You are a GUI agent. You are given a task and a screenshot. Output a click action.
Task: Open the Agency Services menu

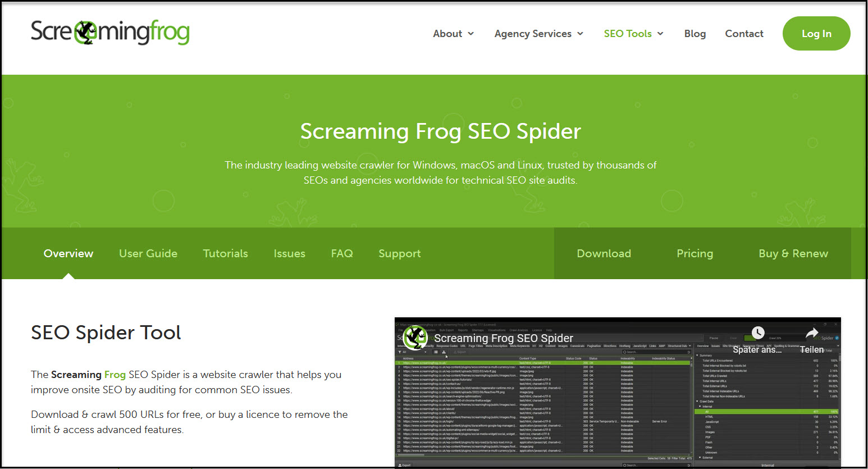(532, 34)
